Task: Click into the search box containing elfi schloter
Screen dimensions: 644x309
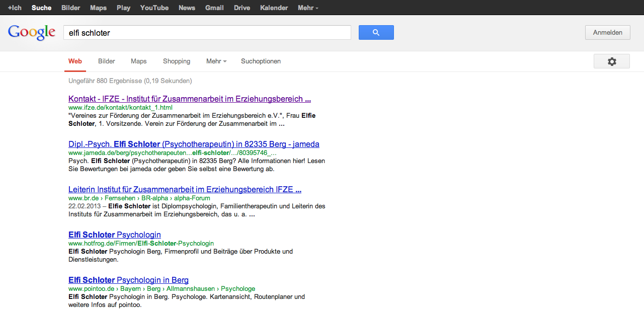Action: (206, 33)
